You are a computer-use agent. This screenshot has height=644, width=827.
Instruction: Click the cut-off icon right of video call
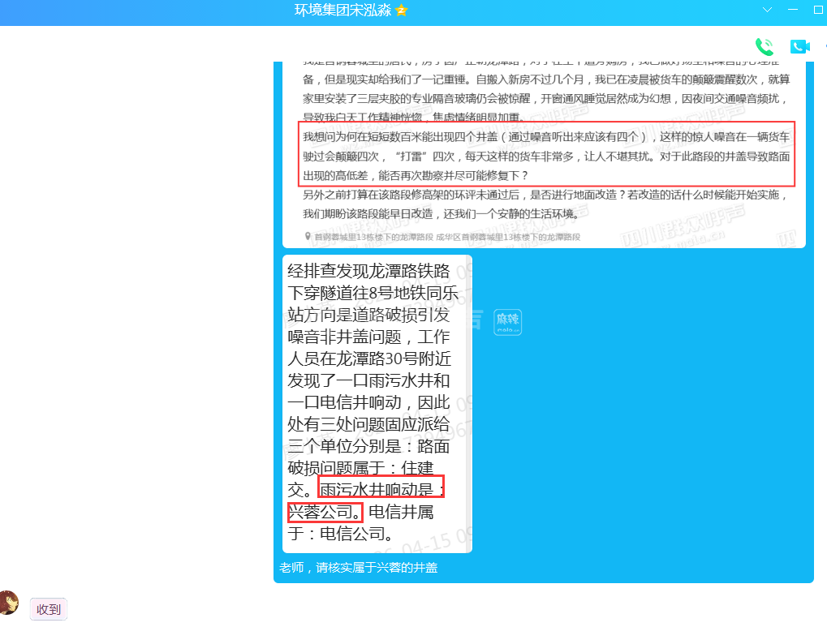tap(824, 46)
